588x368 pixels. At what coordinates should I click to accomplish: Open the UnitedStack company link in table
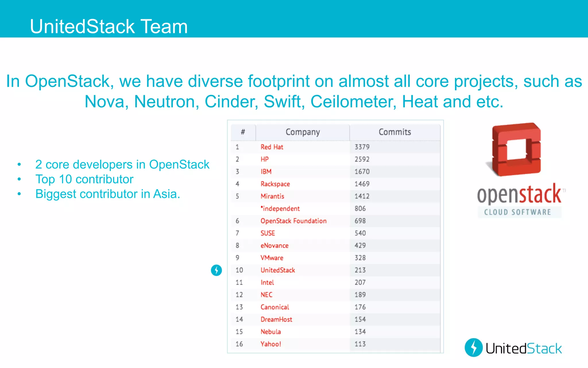point(278,270)
